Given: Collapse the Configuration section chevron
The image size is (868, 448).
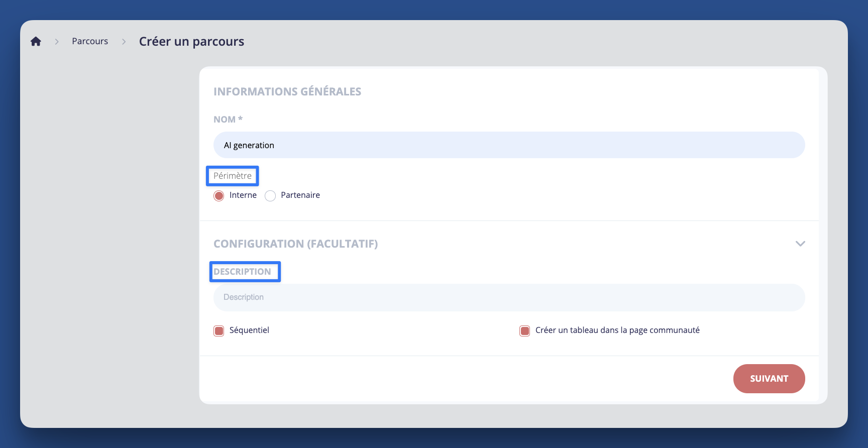Looking at the screenshot, I should pyautogui.click(x=800, y=244).
